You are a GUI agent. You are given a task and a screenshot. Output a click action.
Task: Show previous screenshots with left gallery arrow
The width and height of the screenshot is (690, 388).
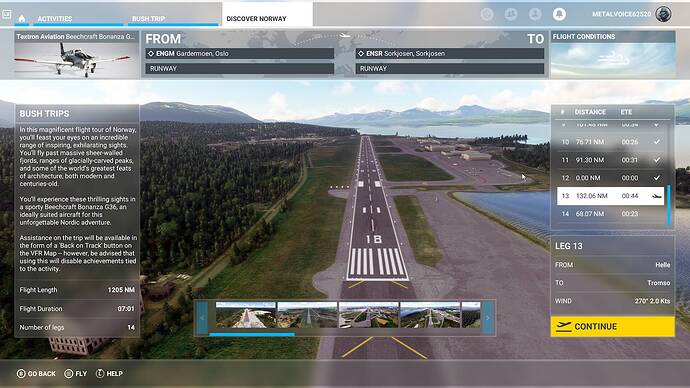pos(202,318)
